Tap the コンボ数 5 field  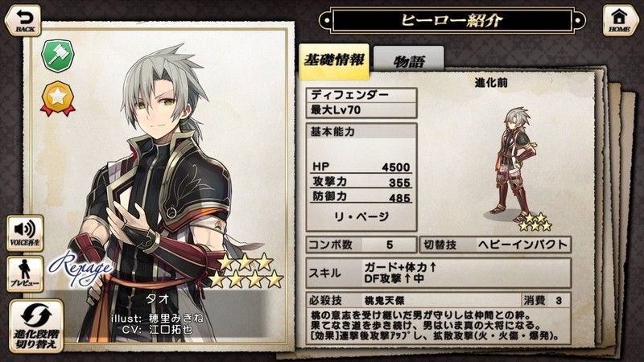[x=361, y=245]
